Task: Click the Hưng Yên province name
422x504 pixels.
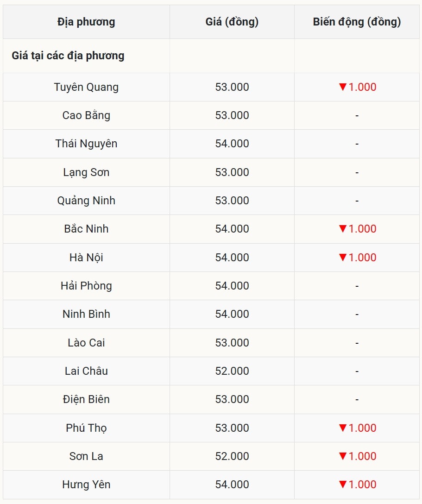Action: tap(86, 485)
